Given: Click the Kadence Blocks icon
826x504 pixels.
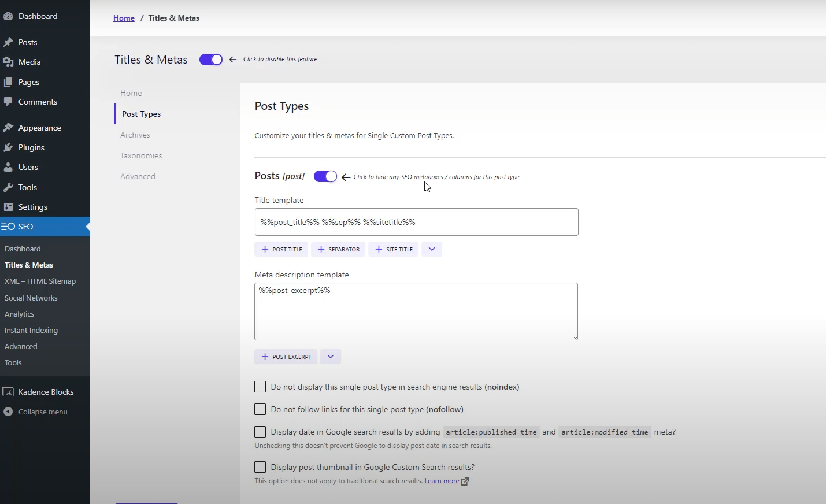Looking at the screenshot, I should (x=8, y=392).
